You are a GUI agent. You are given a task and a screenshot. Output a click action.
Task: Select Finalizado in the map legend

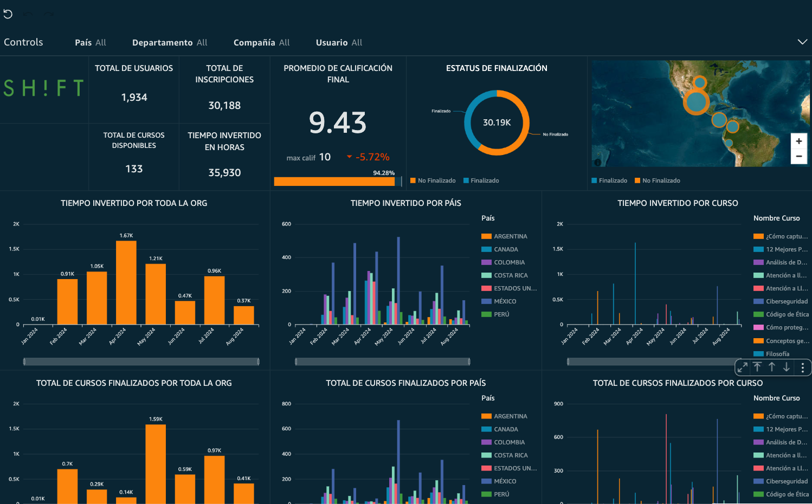pos(609,180)
